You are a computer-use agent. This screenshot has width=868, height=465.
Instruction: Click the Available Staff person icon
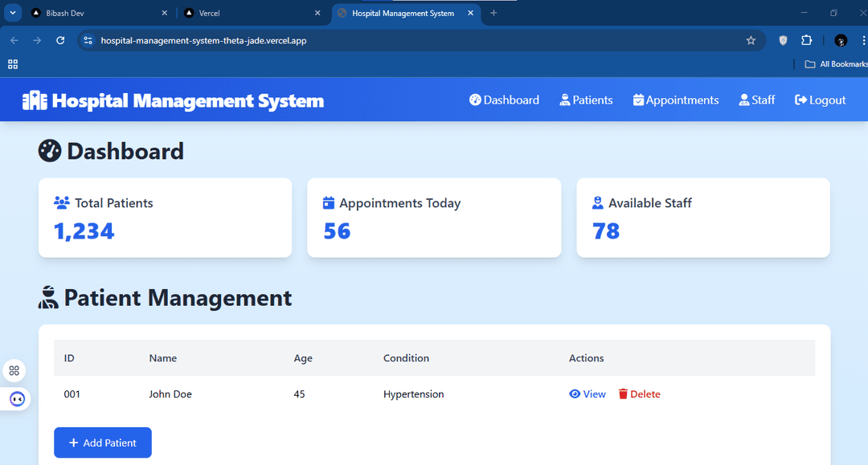tap(597, 203)
